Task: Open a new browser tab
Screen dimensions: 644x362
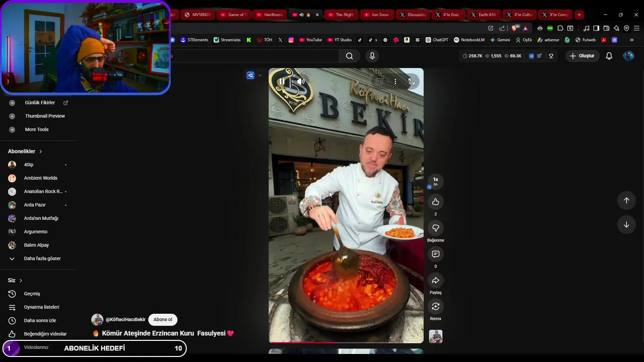Action: click(x=579, y=15)
